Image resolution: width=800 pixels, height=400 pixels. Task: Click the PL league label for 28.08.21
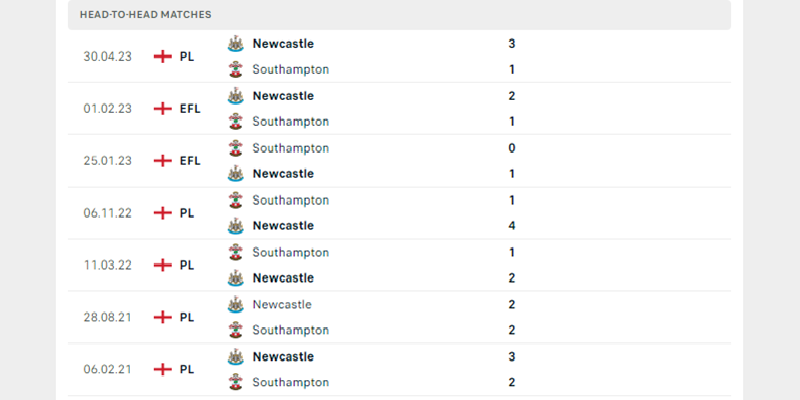pyautogui.click(x=187, y=317)
